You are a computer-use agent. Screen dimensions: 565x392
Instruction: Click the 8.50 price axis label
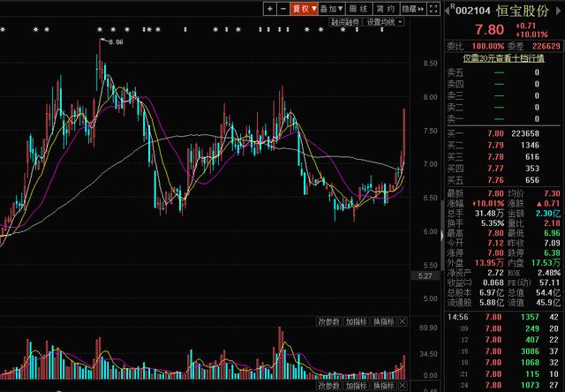tap(430, 64)
